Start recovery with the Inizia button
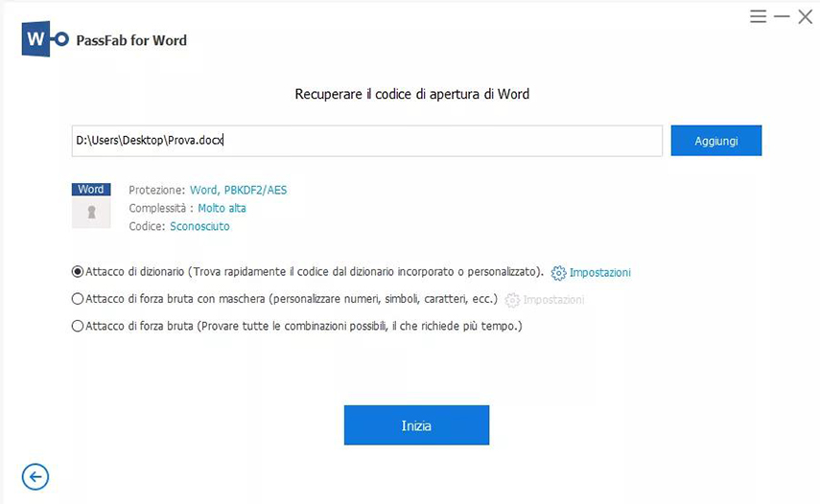This screenshot has width=820, height=504. [416, 425]
